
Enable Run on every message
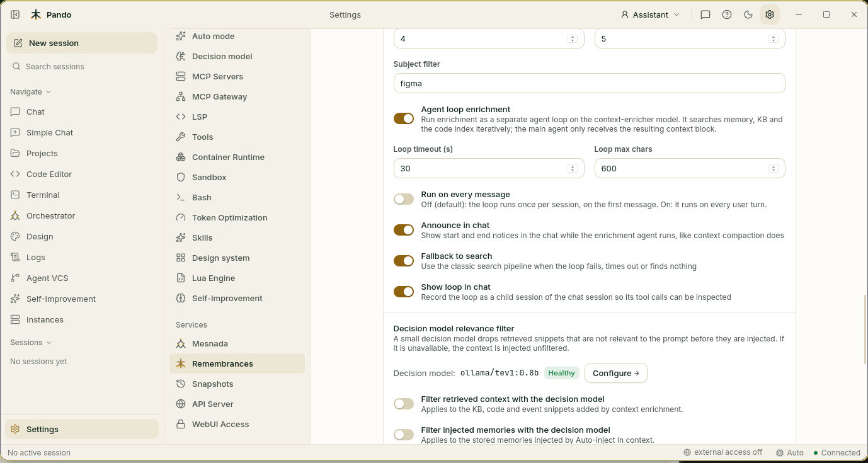(x=404, y=199)
